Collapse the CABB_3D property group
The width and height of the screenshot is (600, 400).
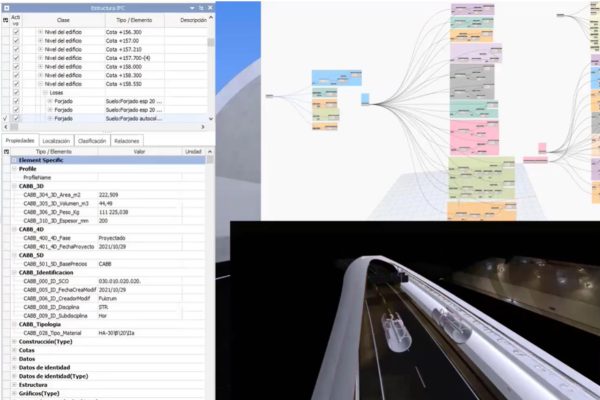[x=13, y=186]
